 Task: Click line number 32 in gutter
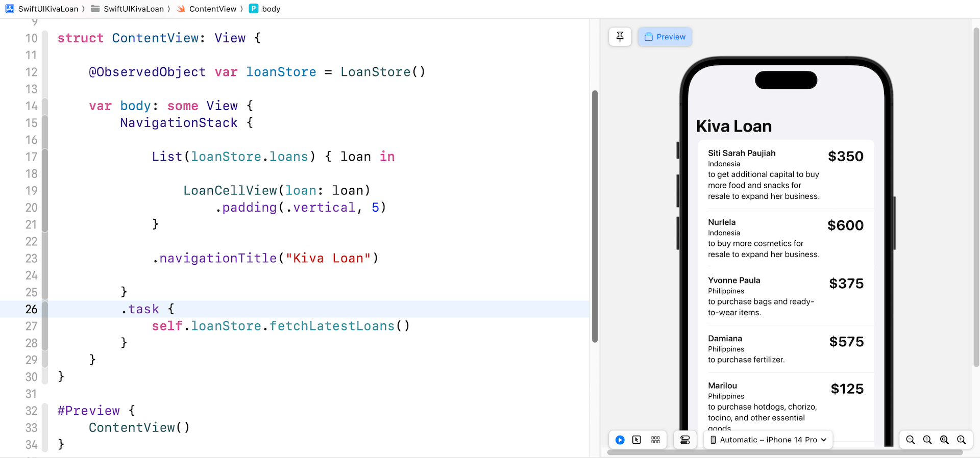pyautogui.click(x=32, y=411)
